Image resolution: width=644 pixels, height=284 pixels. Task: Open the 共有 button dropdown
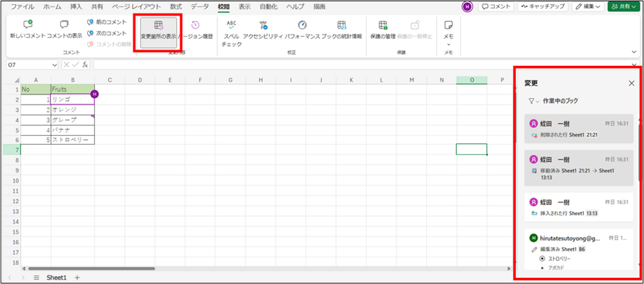[x=624, y=7]
